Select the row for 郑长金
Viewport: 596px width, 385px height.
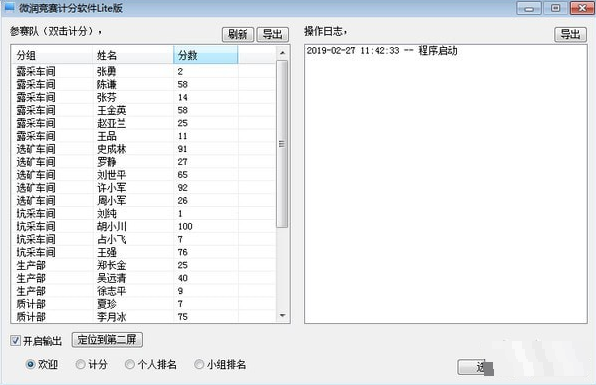(x=143, y=265)
